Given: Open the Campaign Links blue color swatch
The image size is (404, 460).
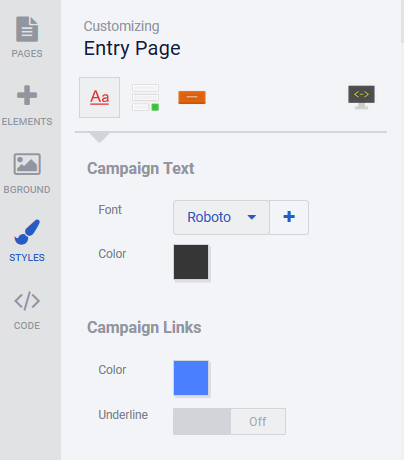Looking at the screenshot, I should [x=191, y=378].
